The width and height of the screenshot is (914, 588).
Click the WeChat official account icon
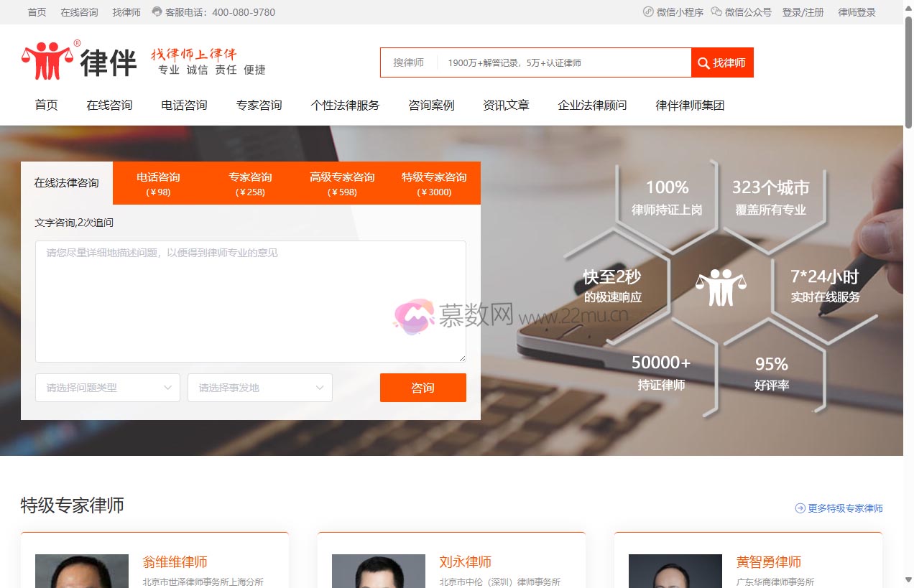[716, 12]
